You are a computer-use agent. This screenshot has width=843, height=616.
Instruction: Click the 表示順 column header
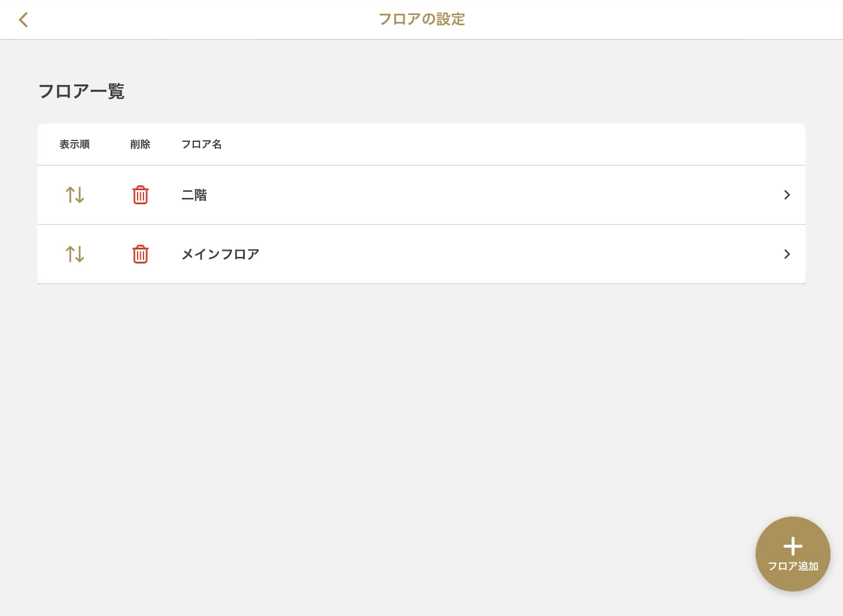(75, 144)
